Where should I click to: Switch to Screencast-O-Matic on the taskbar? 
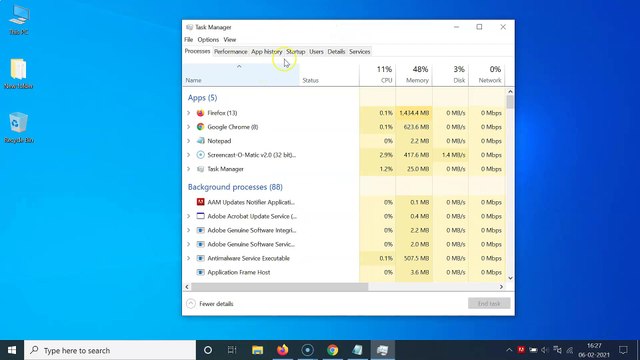pyautogui.click(x=307, y=350)
